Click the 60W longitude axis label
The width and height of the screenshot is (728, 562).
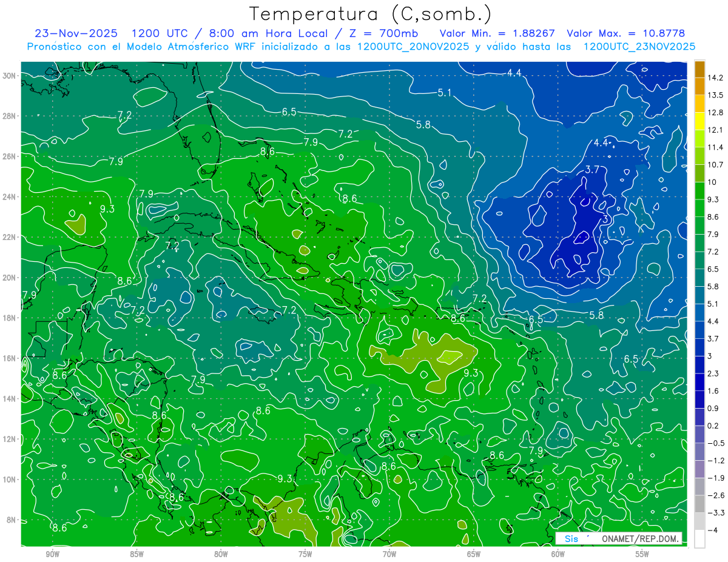click(x=558, y=554)
